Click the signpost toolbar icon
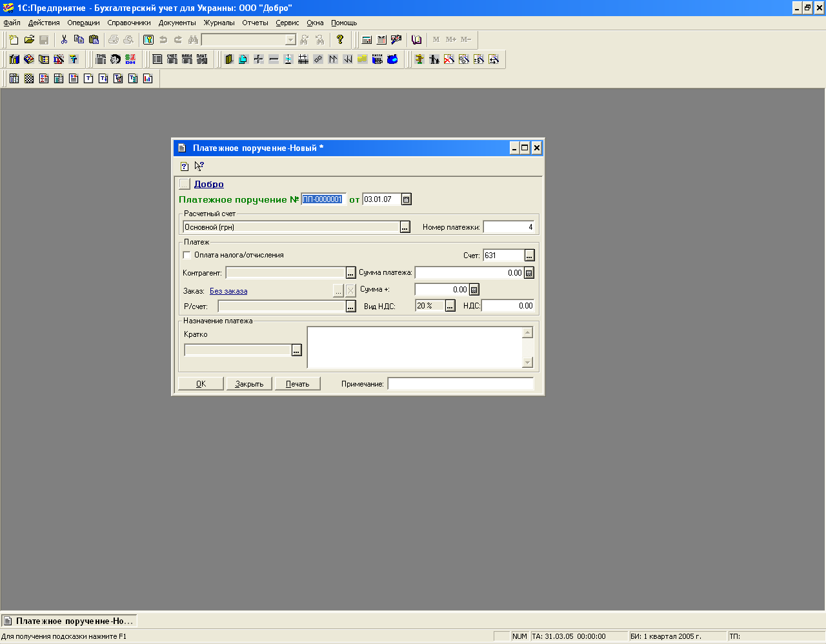This screenshot has width=826, height=644. click(419, 59)
